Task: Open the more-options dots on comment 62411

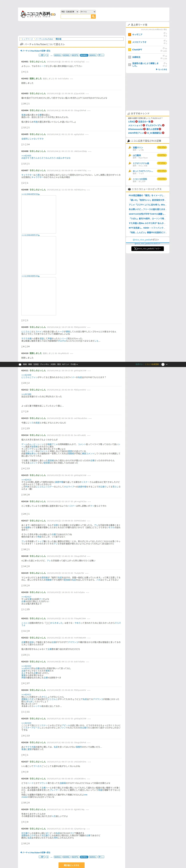Action: pos(89,371)
